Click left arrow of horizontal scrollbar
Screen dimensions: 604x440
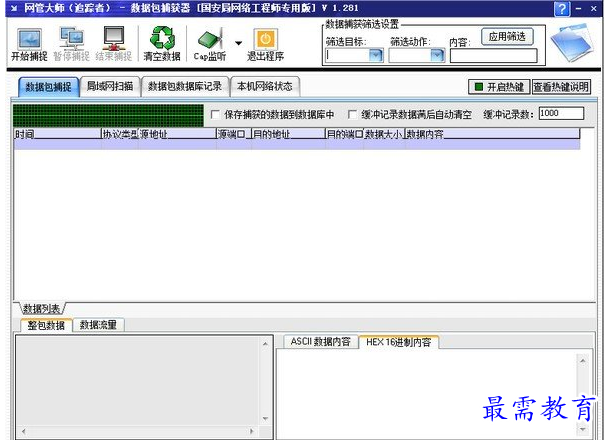point(23,431)
